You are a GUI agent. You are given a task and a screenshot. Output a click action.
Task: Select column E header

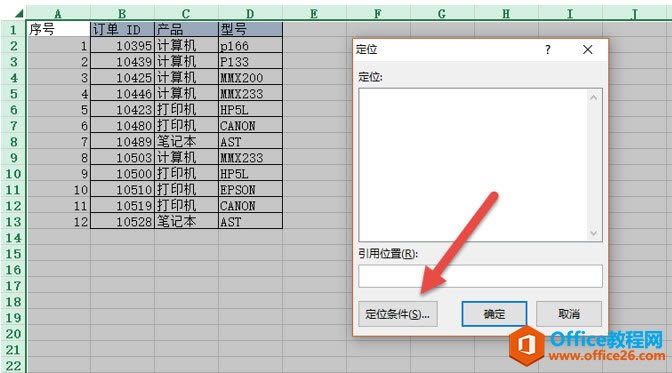pos(314,13)
